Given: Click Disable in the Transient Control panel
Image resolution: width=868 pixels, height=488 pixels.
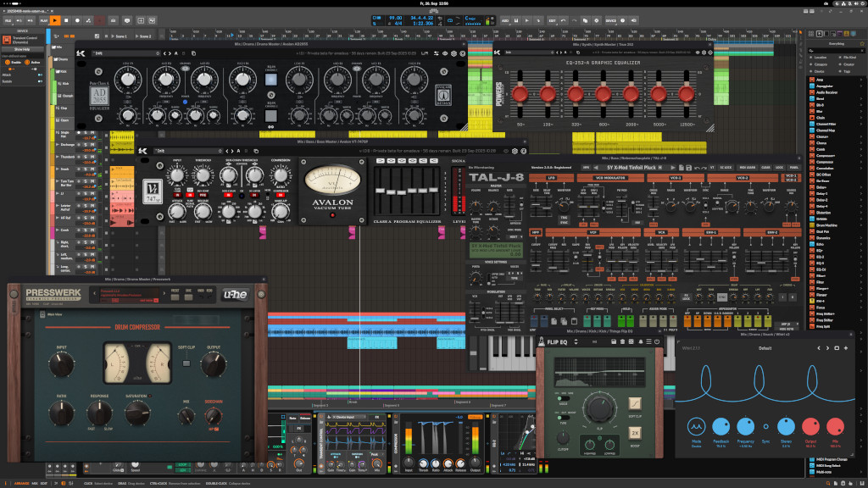Looking at the screenshot, I should pos(13,63).
